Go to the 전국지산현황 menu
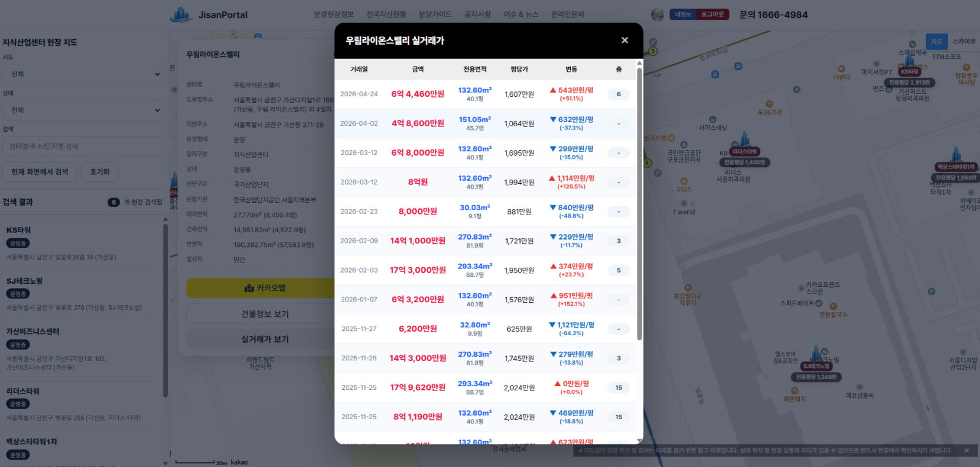 click(386, 14)
